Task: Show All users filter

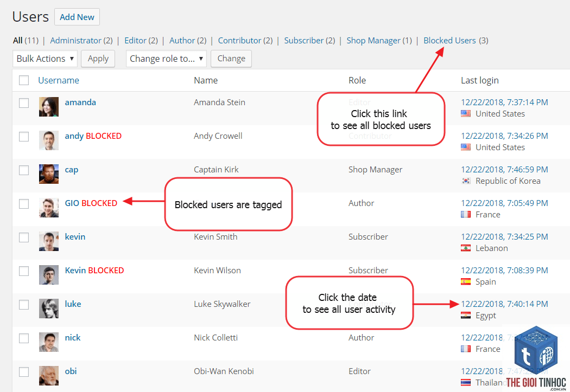Action: coord(18,40)
